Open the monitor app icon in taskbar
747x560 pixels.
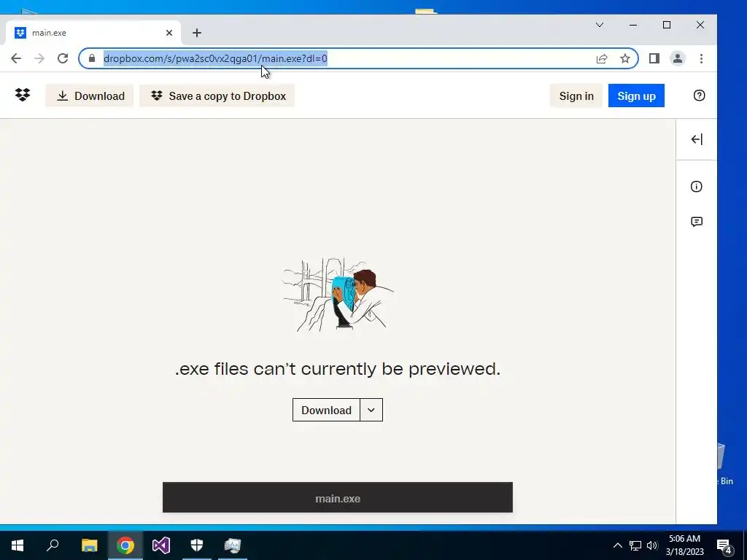tap(233, 545)
